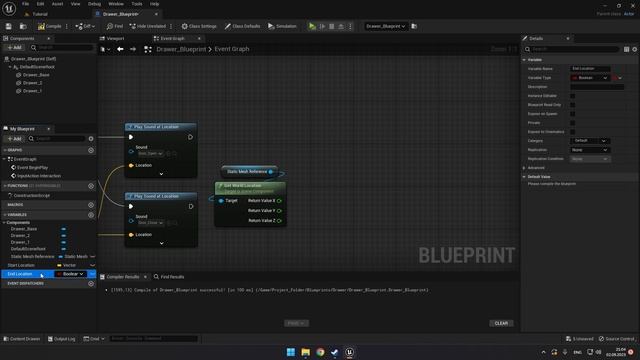Add a new macro with the plus icon
The height and width of the screenshot is (360, 640).
[x=91, y=205]
